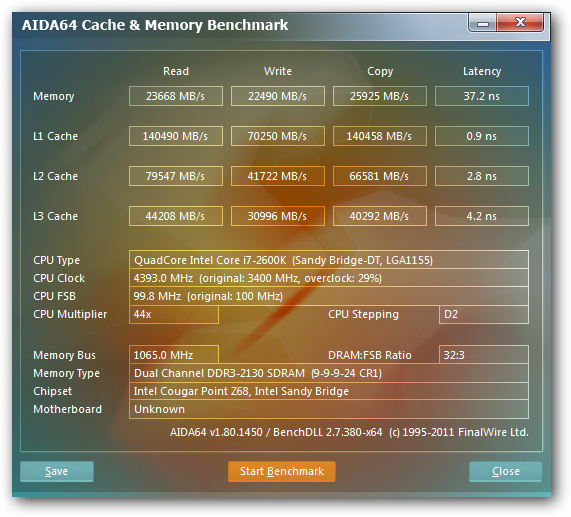The image size is (571, 517).
Task: Select the CPU Clock 4393.0 MHz field
Action: point(328,278)
